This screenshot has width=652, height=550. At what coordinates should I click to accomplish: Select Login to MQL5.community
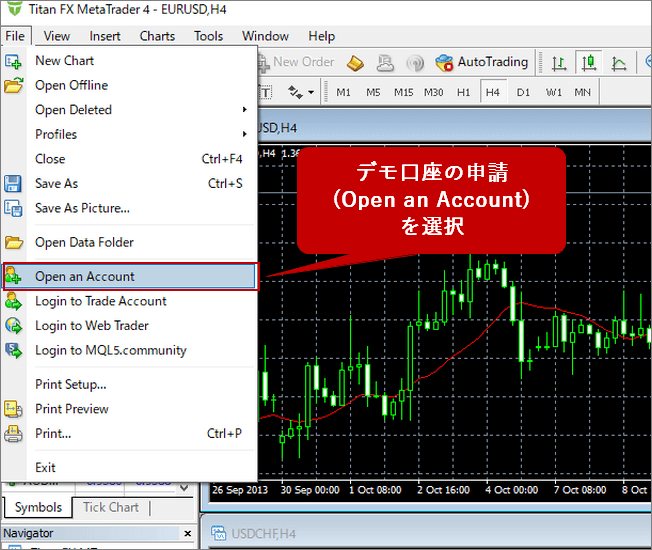(129, 350)
